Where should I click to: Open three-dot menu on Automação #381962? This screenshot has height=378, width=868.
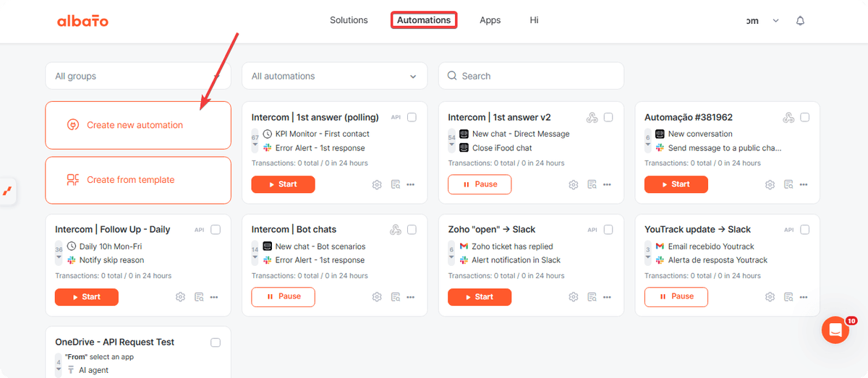804,184
